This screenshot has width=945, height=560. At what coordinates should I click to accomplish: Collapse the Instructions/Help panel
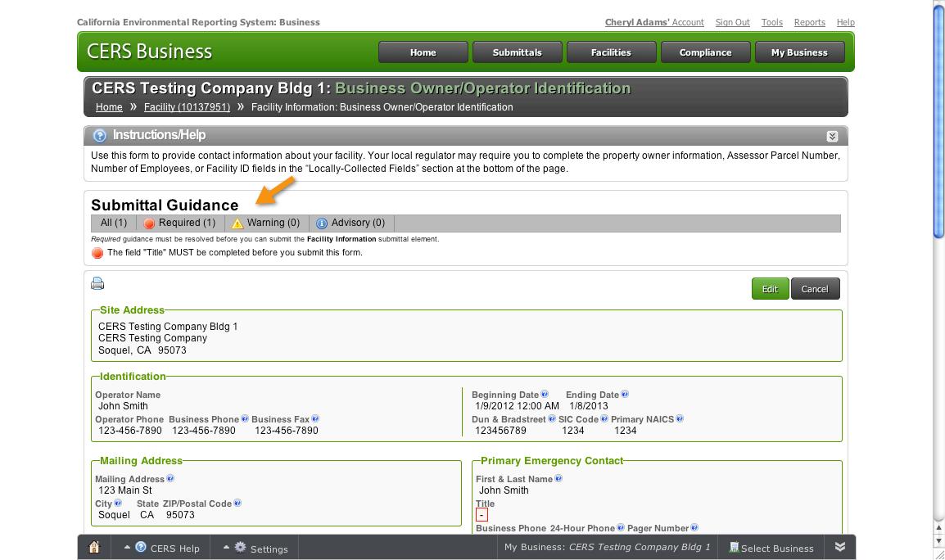832,136
